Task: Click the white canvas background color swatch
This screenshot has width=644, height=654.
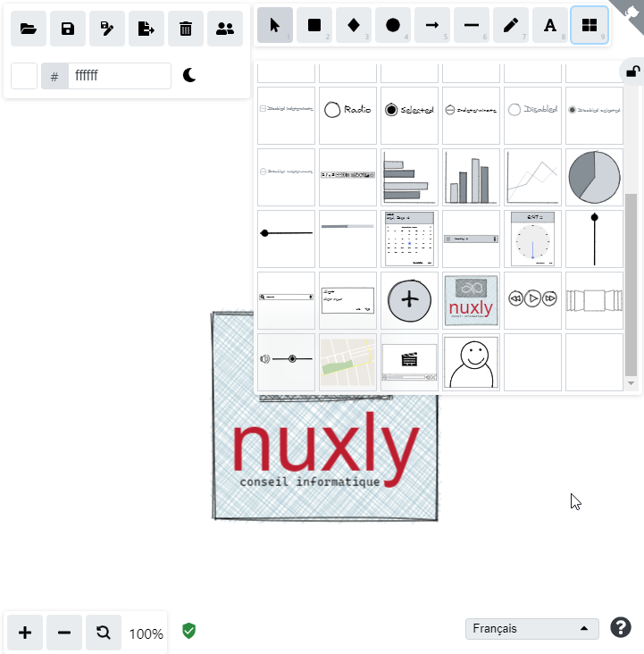Action: pos(24,76)
